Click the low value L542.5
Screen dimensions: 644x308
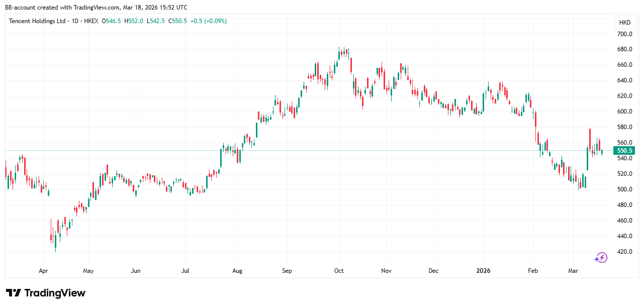(156, 21)
